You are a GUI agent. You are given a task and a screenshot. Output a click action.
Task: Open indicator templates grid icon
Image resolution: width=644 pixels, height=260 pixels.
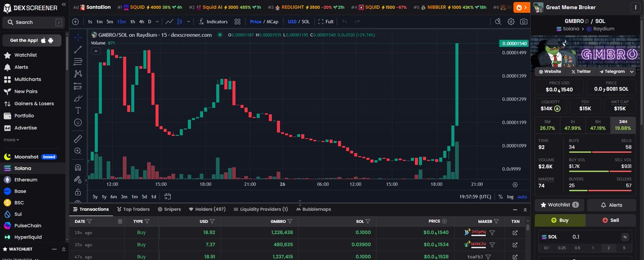[x=238, y=21]
